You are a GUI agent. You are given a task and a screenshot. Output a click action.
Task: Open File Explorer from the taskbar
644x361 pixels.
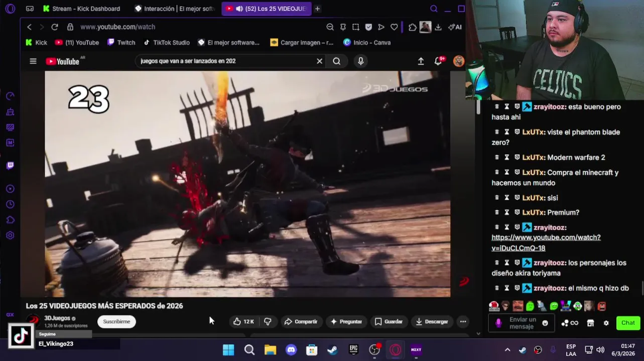pyautogui.click(x=270, y=350)
